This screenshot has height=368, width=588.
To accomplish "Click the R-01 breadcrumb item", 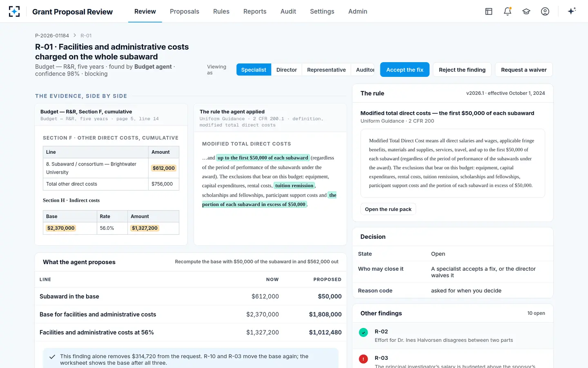I will coord(86,36).
